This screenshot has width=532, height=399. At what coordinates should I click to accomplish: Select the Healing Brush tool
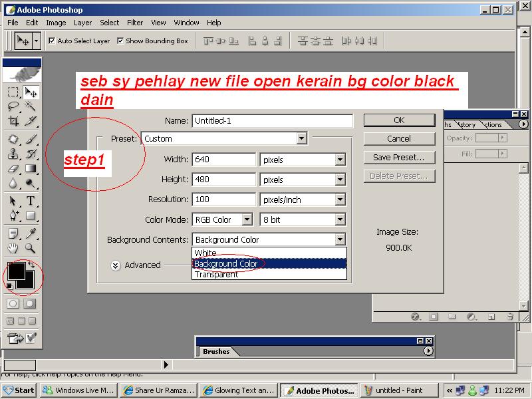[x=13, y=139]
